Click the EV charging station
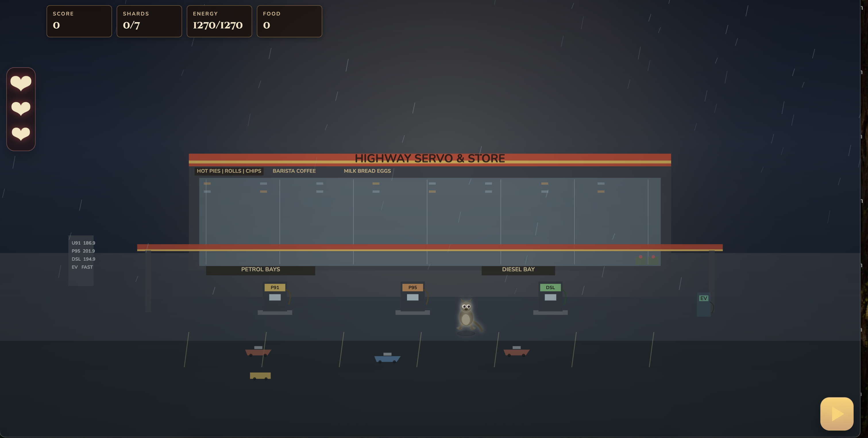 tap(705, 305)
